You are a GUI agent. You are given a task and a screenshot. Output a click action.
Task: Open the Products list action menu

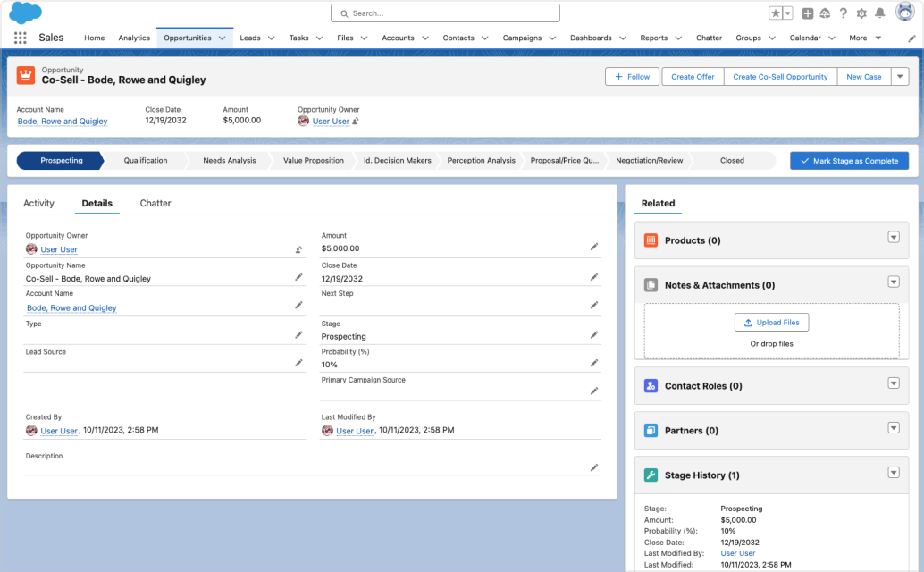point(894,237)
